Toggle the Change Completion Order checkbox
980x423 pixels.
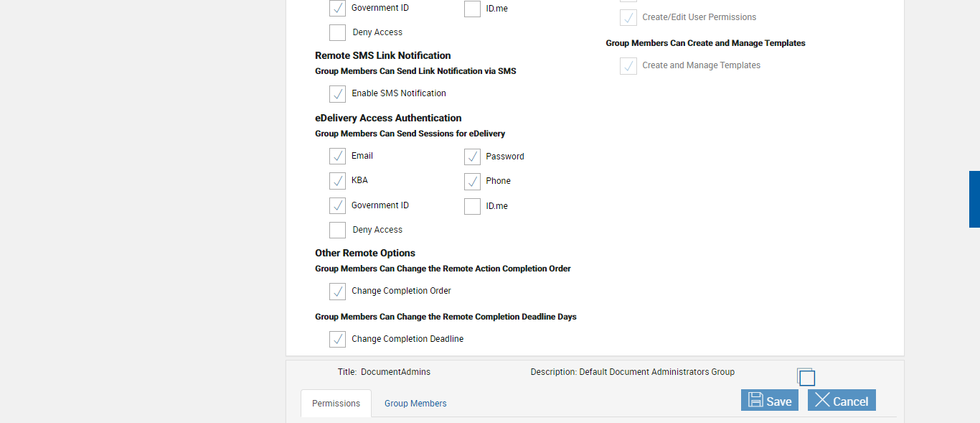[x=337, y=292]
